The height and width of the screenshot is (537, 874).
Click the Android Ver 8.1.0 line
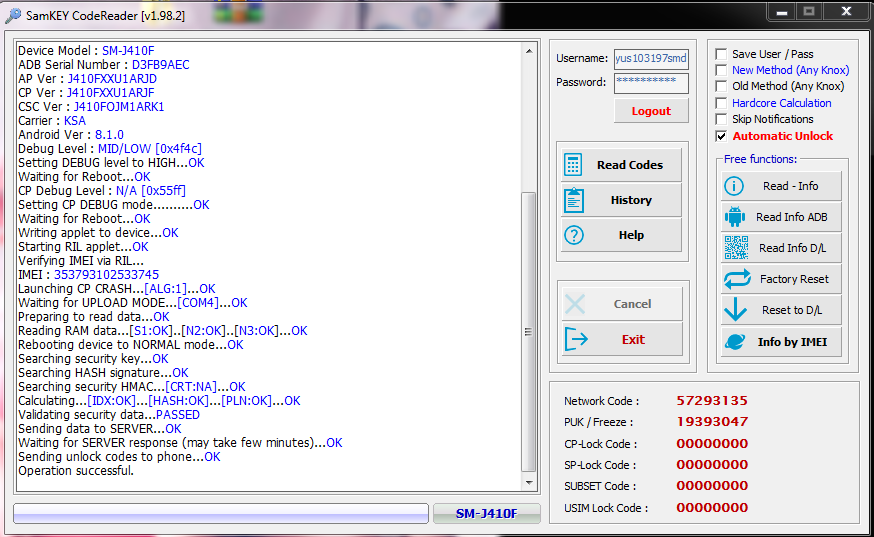point(71,135)
